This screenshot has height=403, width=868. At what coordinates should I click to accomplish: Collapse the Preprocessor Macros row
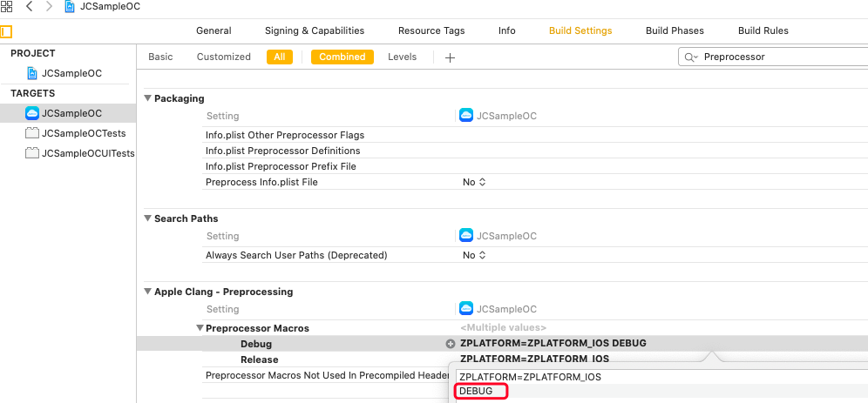(x=200, y=328)
